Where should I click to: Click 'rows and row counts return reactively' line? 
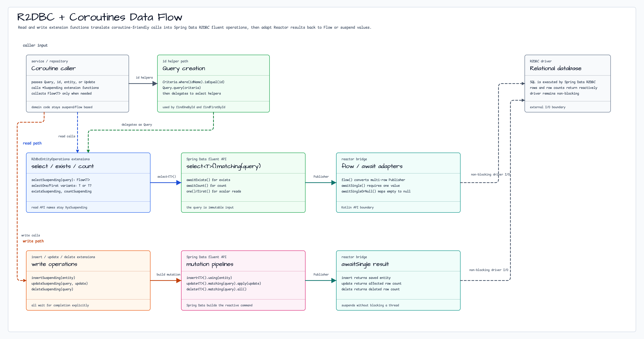[563, 88]
